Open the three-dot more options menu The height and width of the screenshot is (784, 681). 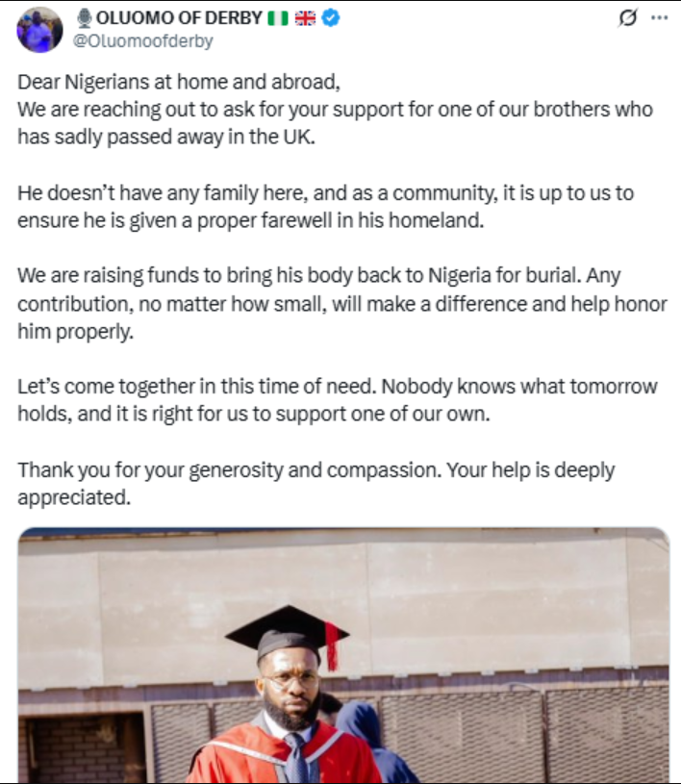(659, 18)
